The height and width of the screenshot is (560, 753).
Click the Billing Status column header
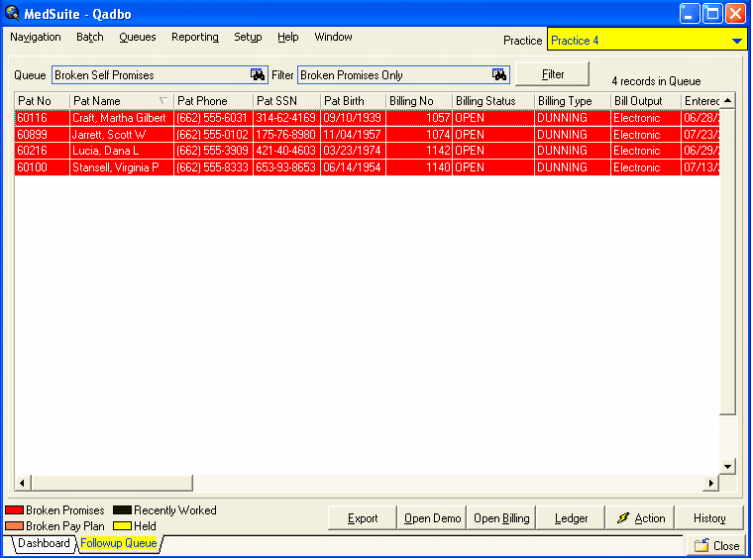493,101
